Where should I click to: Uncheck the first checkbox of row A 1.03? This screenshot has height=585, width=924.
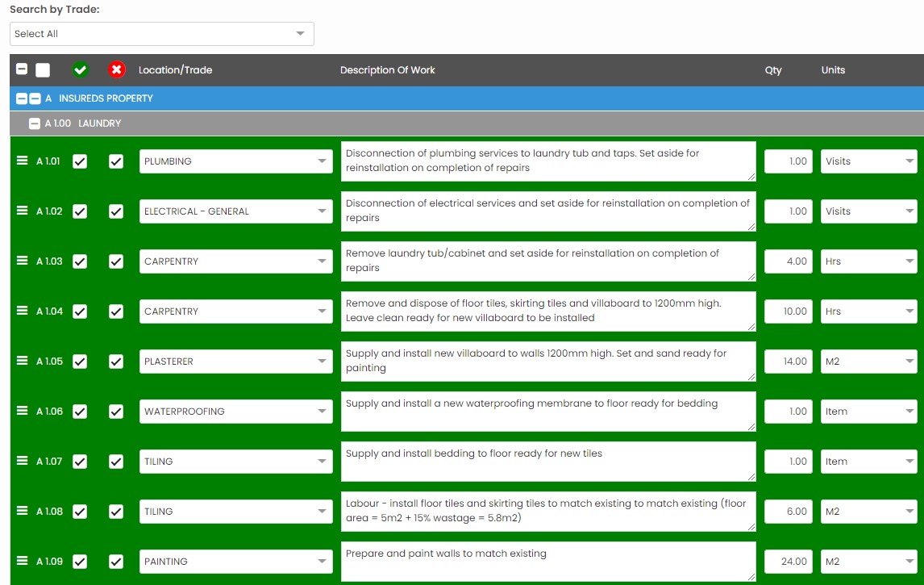pyautogui.click(x=80, y=261)
